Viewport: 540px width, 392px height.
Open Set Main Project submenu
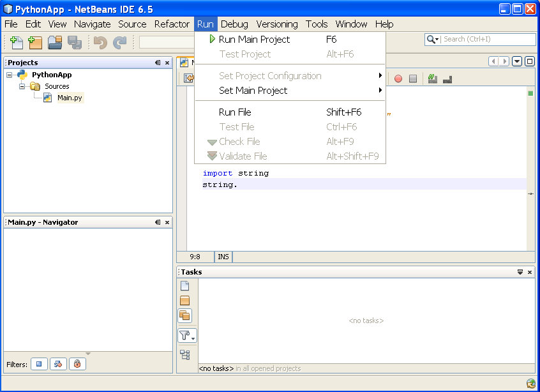[290, 90]
